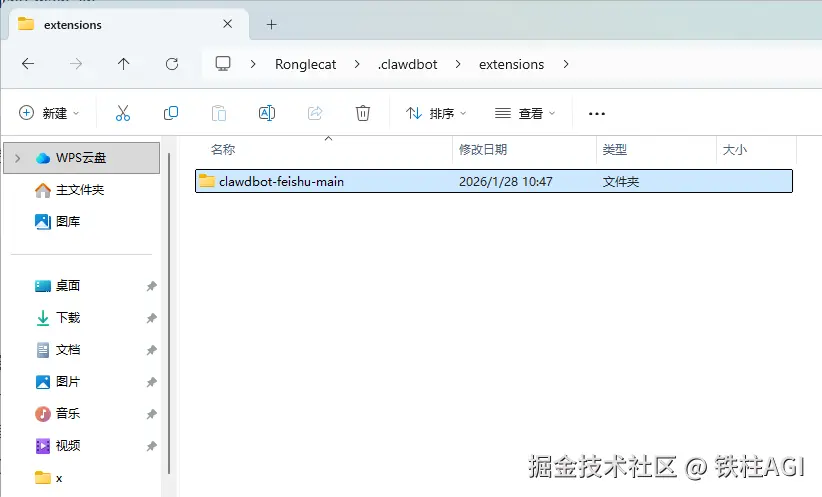Sort by 名称 (Name) column header
822x497 pixels.
pyautogui.click(x=223, y=150)
